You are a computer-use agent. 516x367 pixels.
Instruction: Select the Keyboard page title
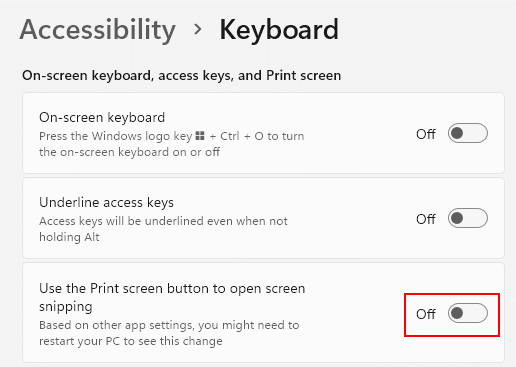(279, 30)
